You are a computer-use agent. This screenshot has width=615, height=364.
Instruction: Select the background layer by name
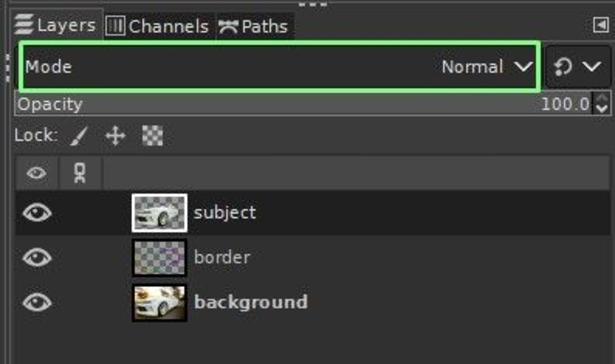pyautogui.click(x=251, y=302)
